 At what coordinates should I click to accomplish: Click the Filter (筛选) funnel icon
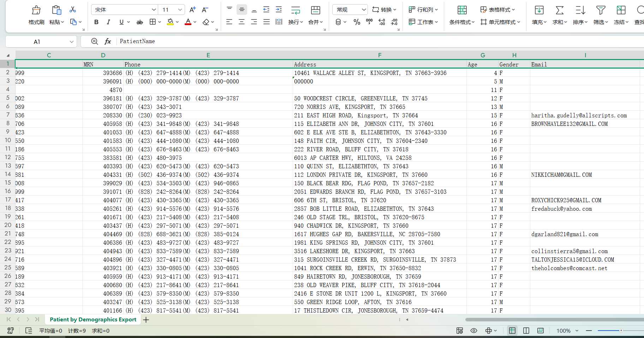[x=601, y=10]
